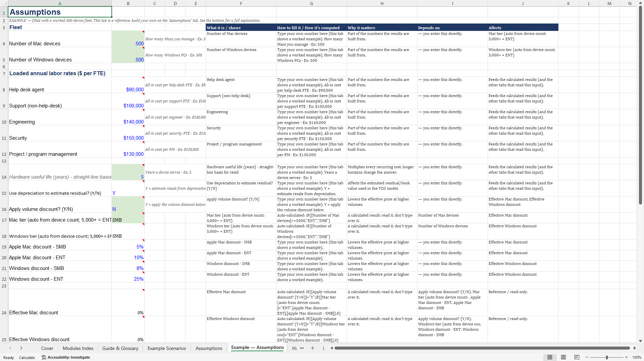Open the Cover sheet tab
The width and height of the screenshot is (644, 361).
47,348
